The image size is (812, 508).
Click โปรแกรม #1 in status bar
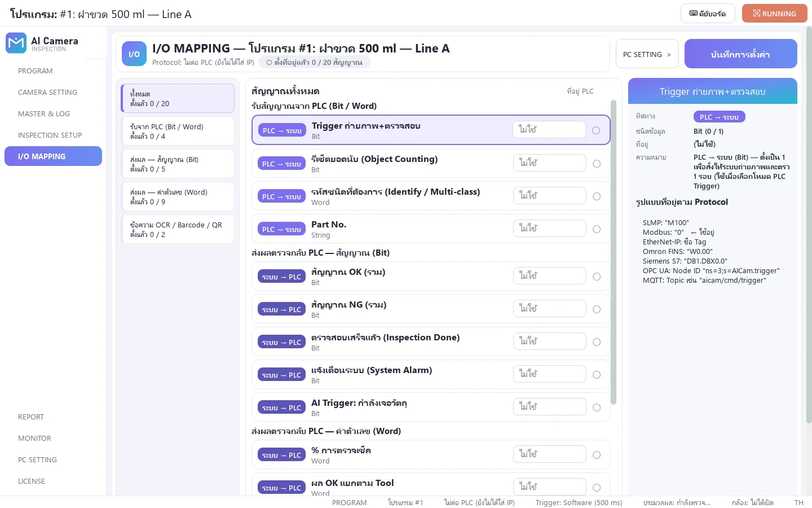(x=405, y=502)
